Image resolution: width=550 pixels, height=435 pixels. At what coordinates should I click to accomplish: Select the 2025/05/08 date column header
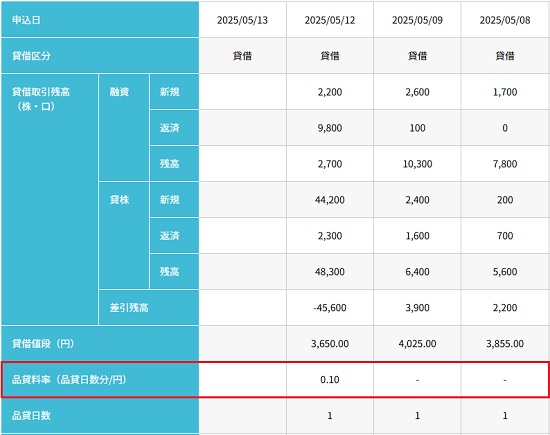click(x=505, y=20)
